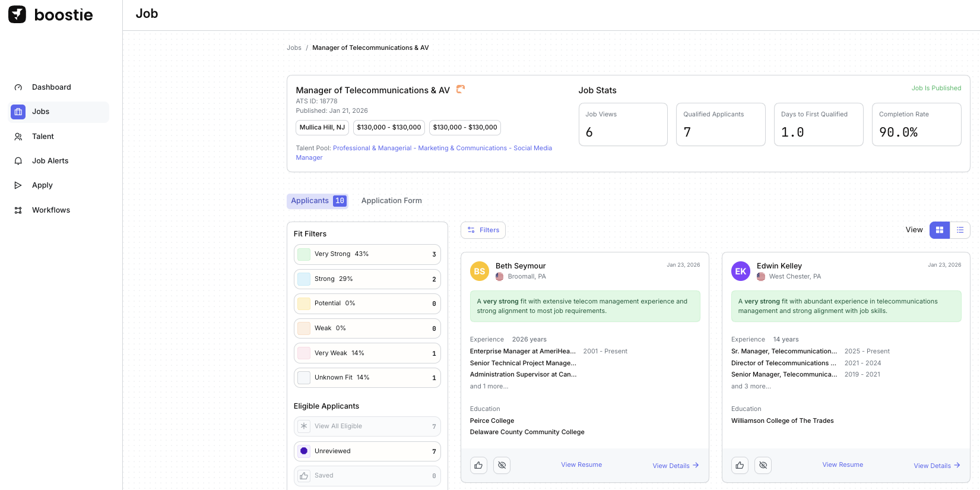Open the Talent section in sidebar

[x=43, y=137]
